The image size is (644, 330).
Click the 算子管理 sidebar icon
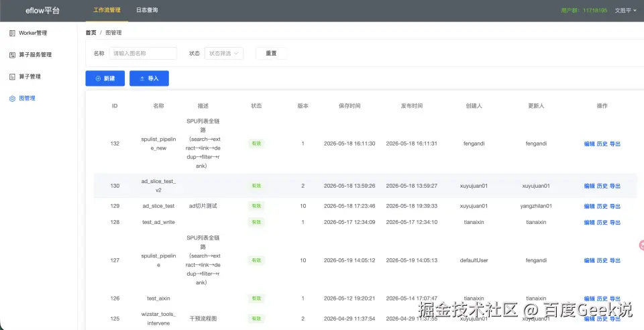tap(12, 76)
